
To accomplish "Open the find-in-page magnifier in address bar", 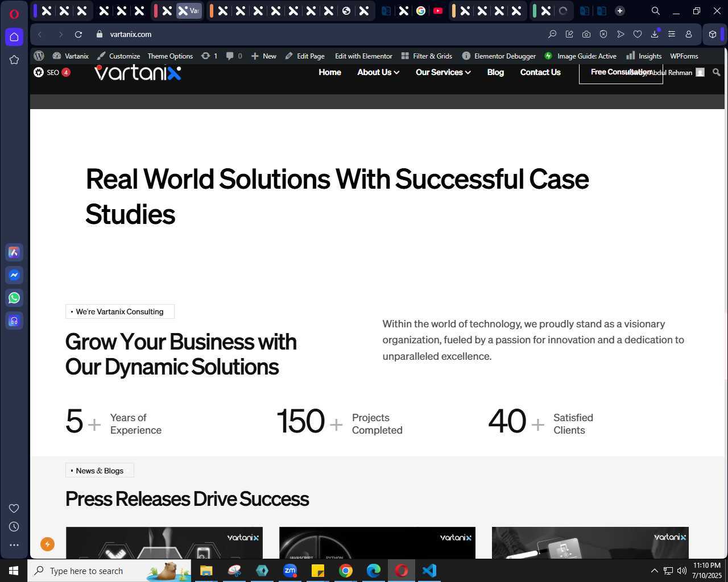I will pyautogui.click(x=552, y=35).
